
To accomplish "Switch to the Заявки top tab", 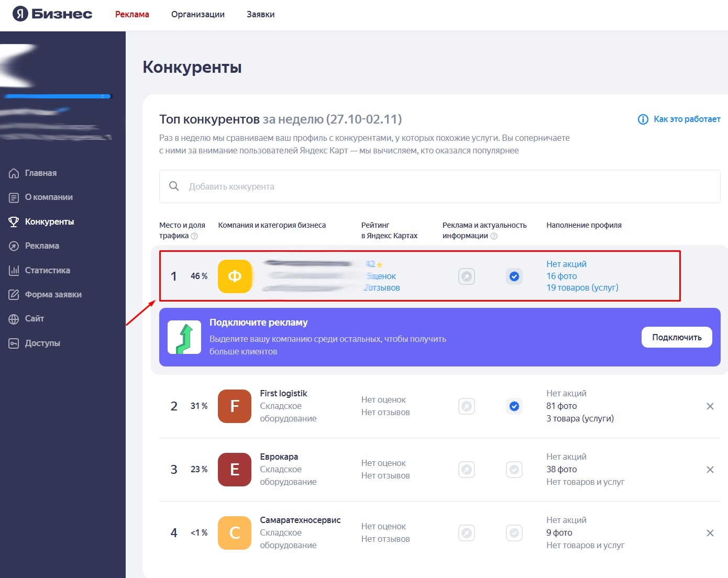I will [x=260, y=15].
